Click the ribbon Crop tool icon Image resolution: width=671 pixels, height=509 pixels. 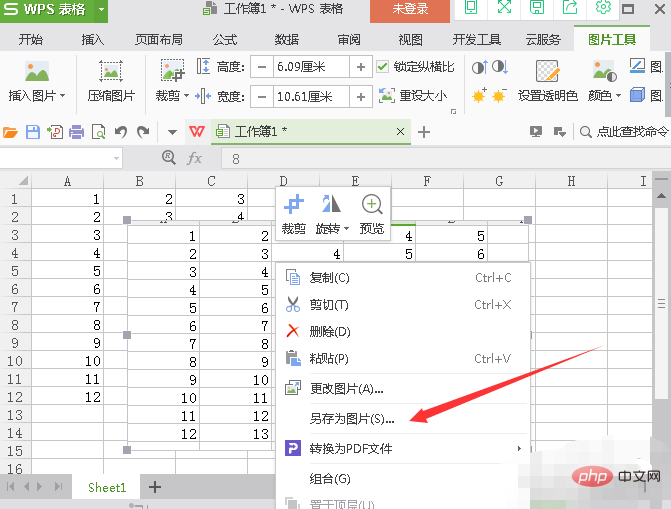pyautogui.click(x=172, y=71)
